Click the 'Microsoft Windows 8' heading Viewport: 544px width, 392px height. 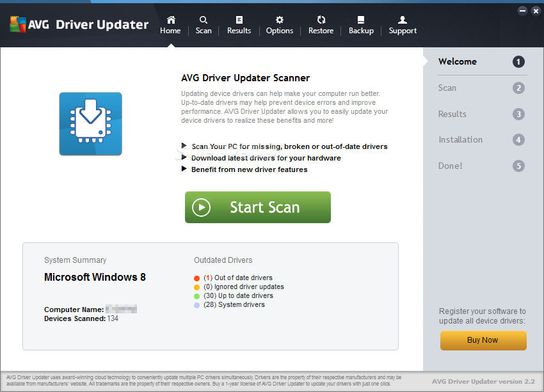pyautogui.click(x=95, y=277)
